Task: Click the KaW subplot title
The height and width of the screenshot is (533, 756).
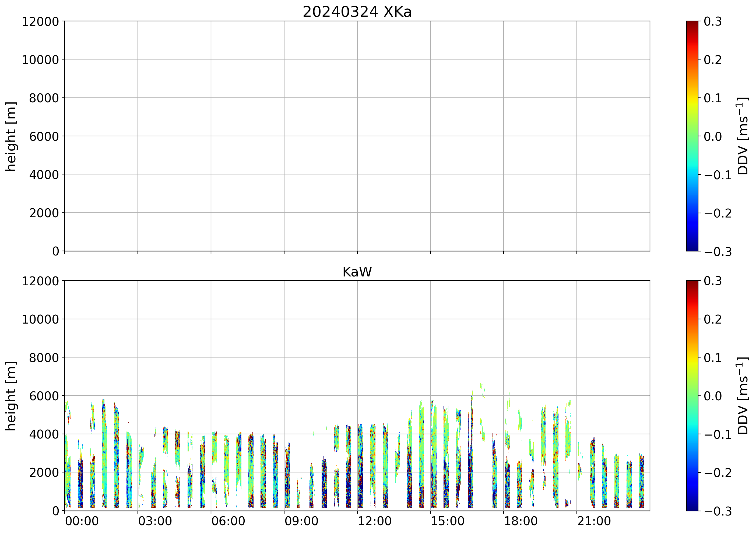Action: 357,272
